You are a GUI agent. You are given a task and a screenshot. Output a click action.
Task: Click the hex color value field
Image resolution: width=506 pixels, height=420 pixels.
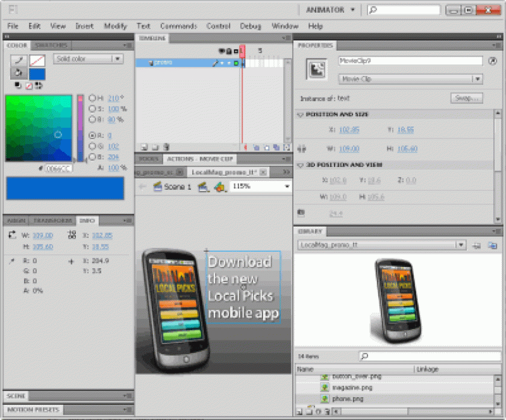[x=58, y=169]
